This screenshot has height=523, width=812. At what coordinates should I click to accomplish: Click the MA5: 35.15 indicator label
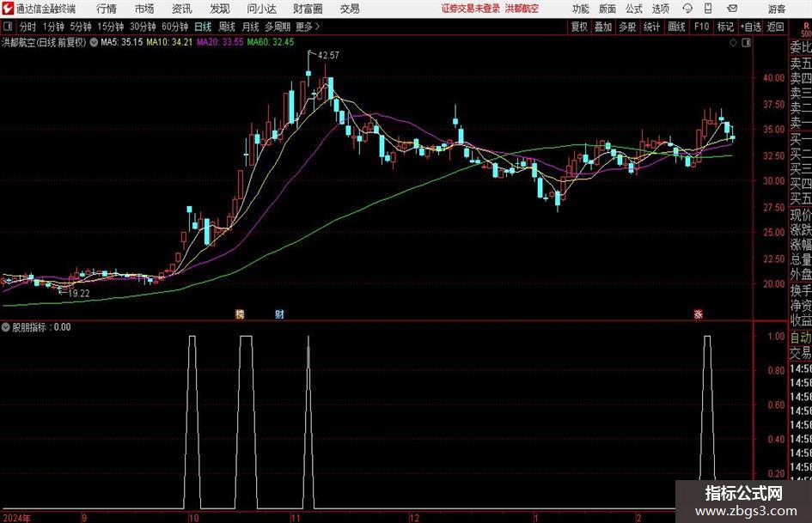coord(122,42)
